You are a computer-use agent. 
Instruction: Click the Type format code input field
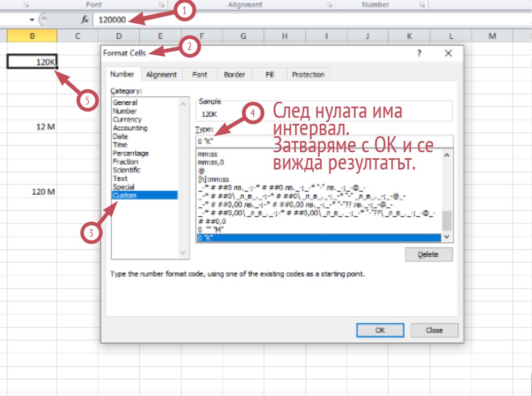[325, 142]
